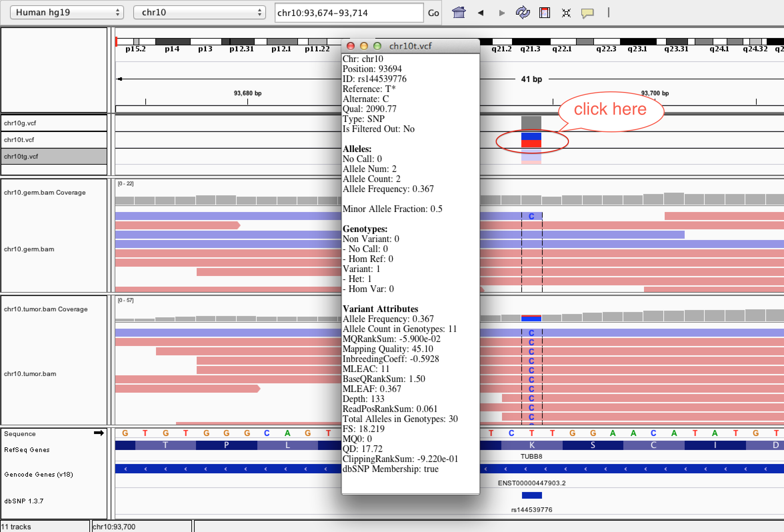This screenshot has height=532, width=784.
Task: Click the Refresh icon in toolbar
Action: point(523,13)
